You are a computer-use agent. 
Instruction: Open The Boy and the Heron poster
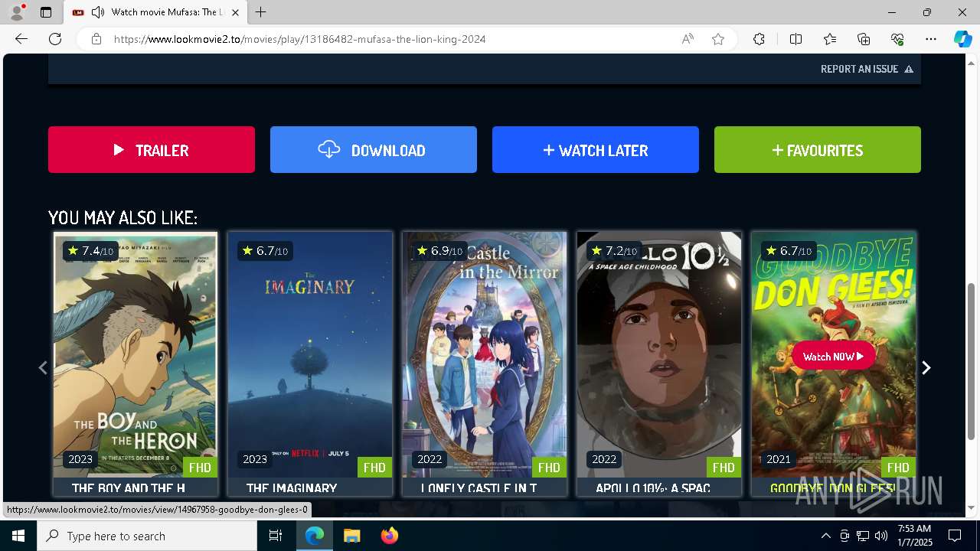pyautogui.click(x=136, y=356)
